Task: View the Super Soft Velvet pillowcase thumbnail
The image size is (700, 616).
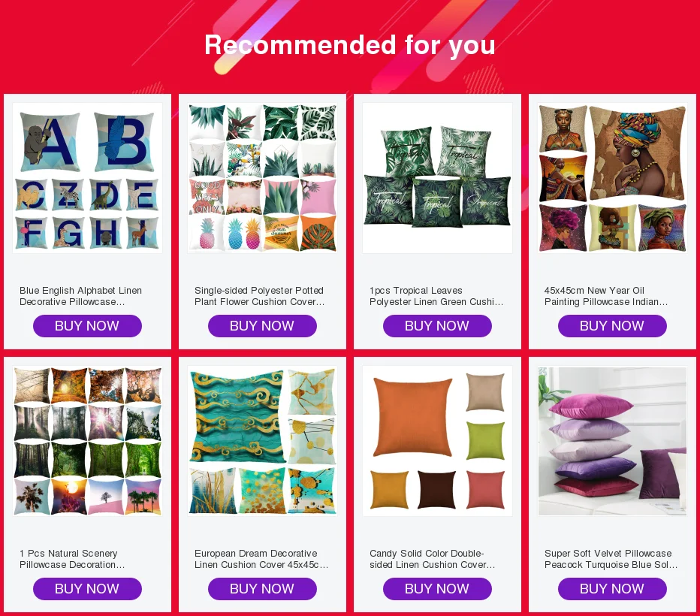Action: point(613,441)
